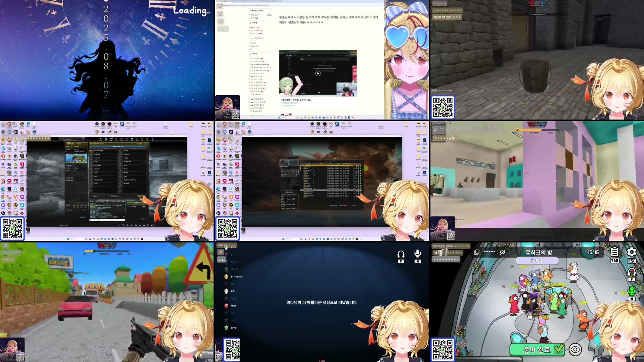This screenshot has height=362, width=644.
Task: Click the 유샥크의 방 room title
Action: tap(539, 252)
